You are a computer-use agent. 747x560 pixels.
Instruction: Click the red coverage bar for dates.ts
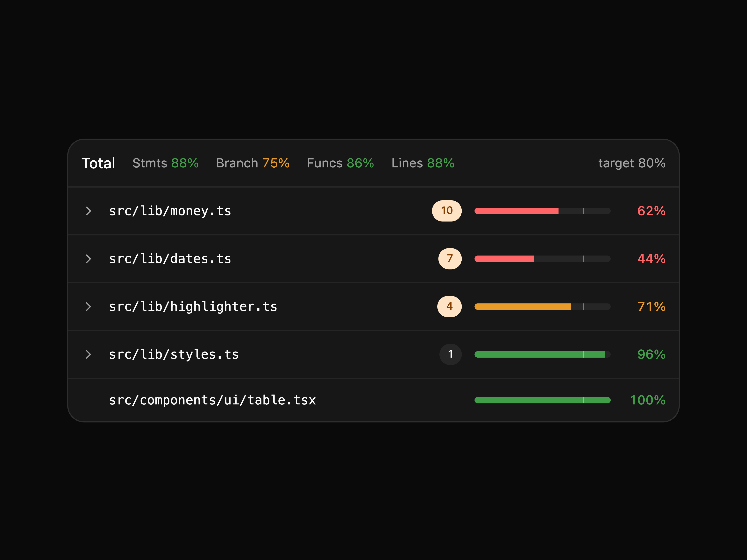tap(542, 259)
